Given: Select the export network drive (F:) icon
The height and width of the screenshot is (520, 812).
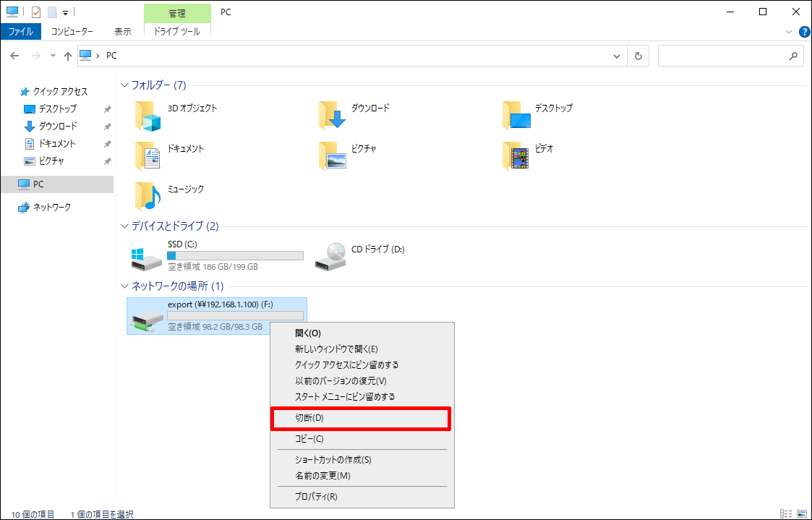Looking at the screenshot, I should (147, 321).
